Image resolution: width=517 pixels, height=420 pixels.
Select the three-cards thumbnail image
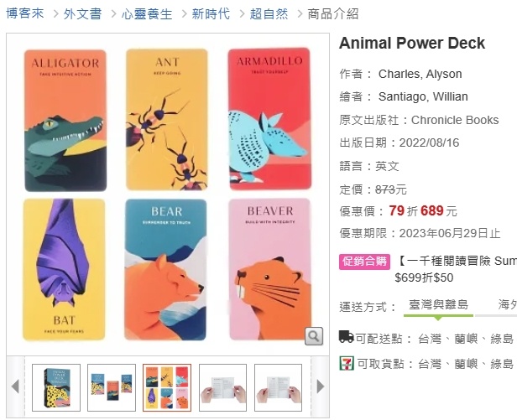(x=112, y=387)
